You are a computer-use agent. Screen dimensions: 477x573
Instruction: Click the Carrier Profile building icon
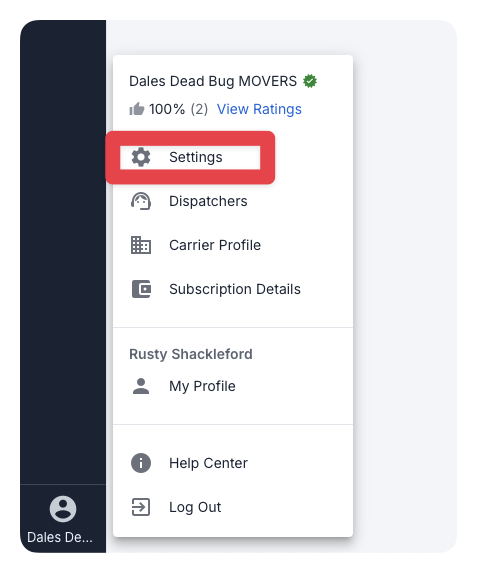pos(141,245)
